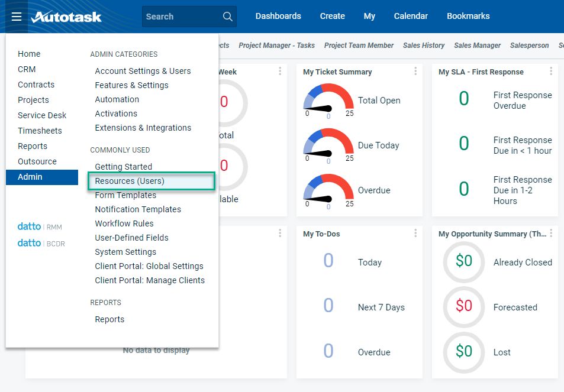
Task: Launch Datto BCDR from sidebar
Action: pyautogui.click(x=41, y=243)
